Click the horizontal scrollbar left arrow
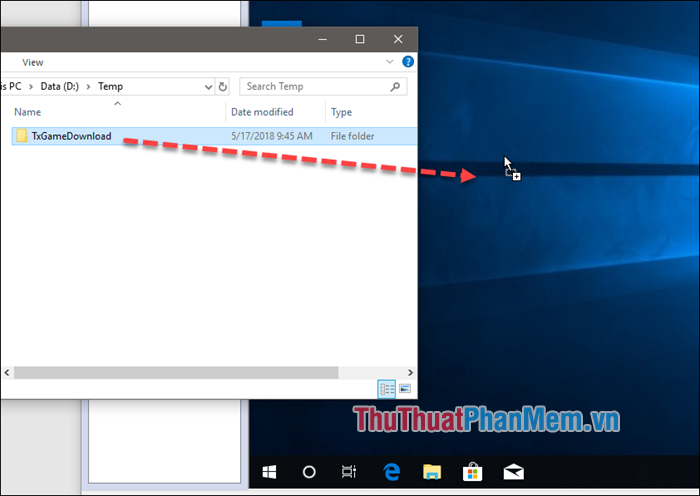700x496 pixels. pos(7,372)
